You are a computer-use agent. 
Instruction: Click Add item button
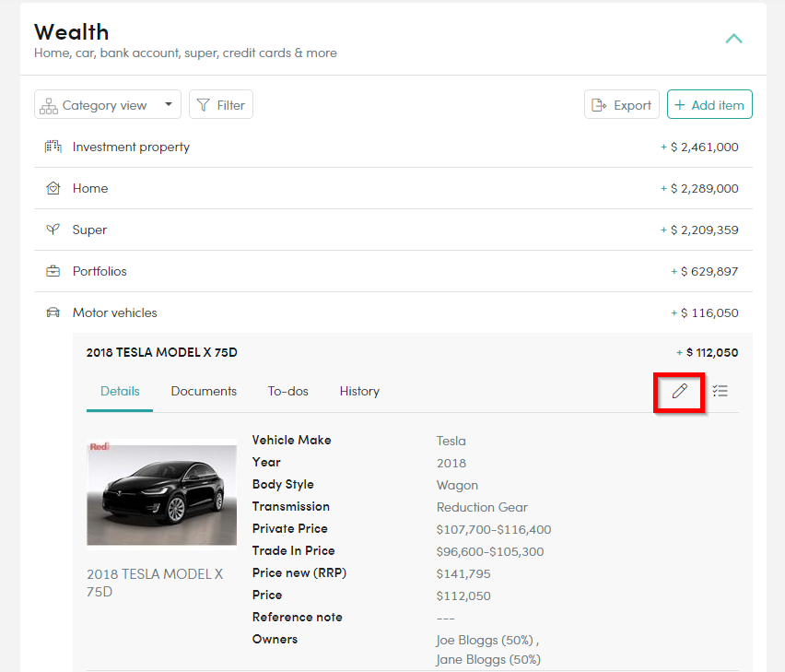coord(709,105)
